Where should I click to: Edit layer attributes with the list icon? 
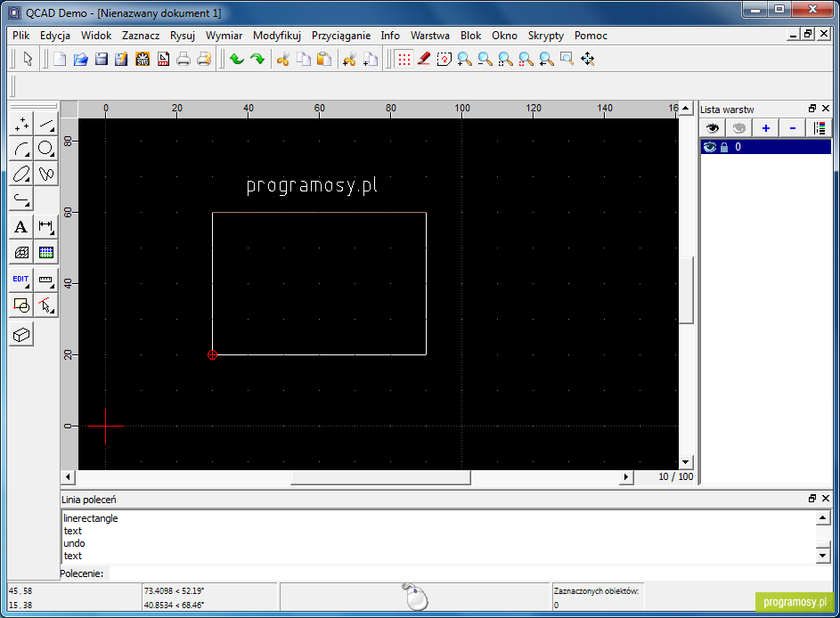click(x=820, y=128)
